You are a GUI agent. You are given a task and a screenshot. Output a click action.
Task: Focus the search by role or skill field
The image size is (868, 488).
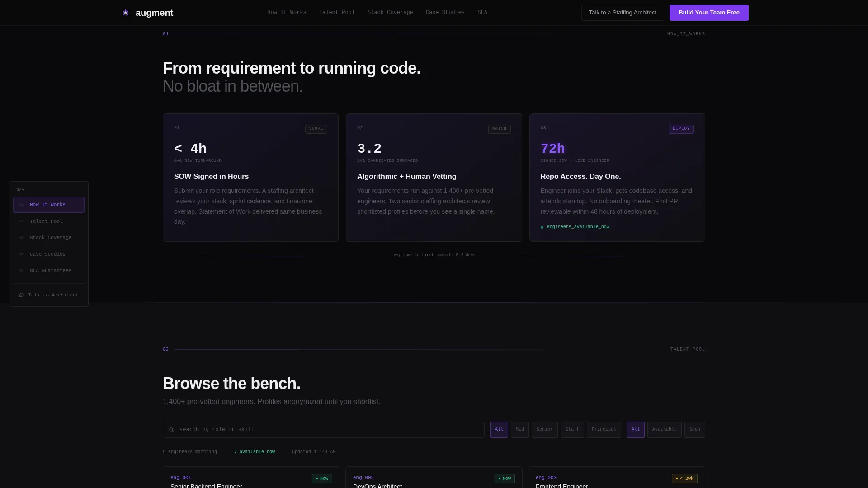tap(324, 430)
